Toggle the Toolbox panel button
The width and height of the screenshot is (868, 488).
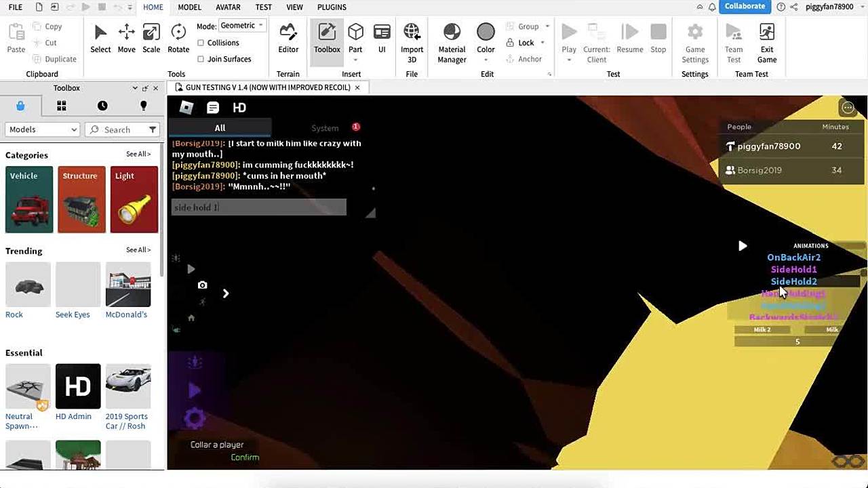coord(327,38)
